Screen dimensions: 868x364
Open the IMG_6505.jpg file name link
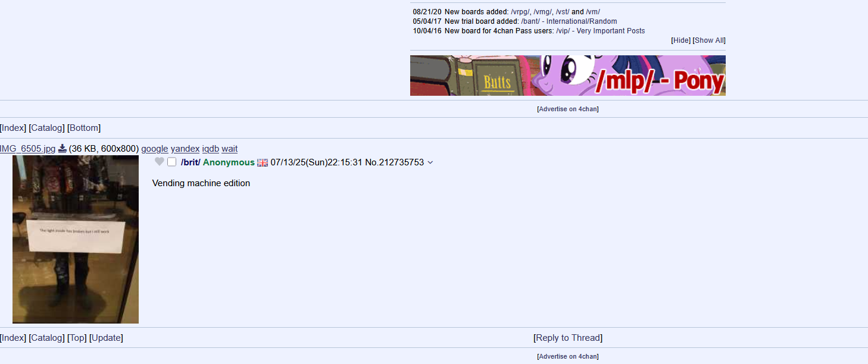tap(27, 149)
